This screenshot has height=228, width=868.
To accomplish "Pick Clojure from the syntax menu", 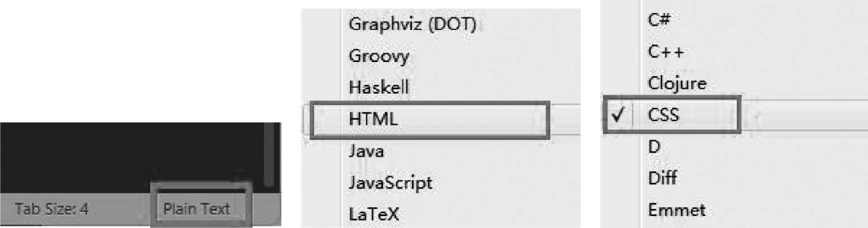I will pyautogui.click(x=677, y=84).
